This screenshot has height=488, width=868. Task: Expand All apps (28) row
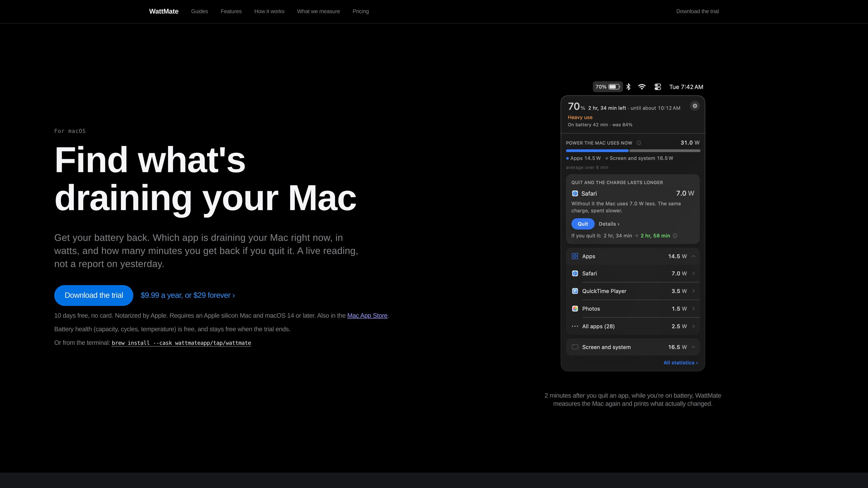tap(633, 326)
